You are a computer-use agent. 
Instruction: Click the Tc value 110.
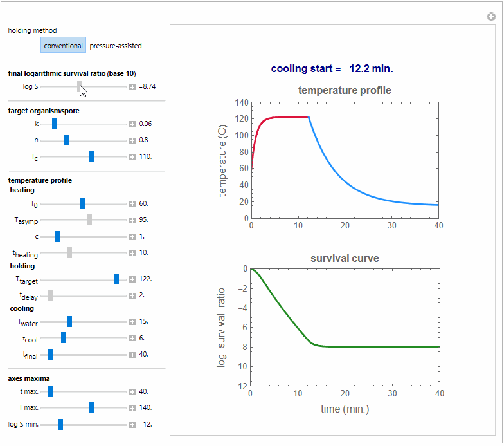(x=145, y=157)
